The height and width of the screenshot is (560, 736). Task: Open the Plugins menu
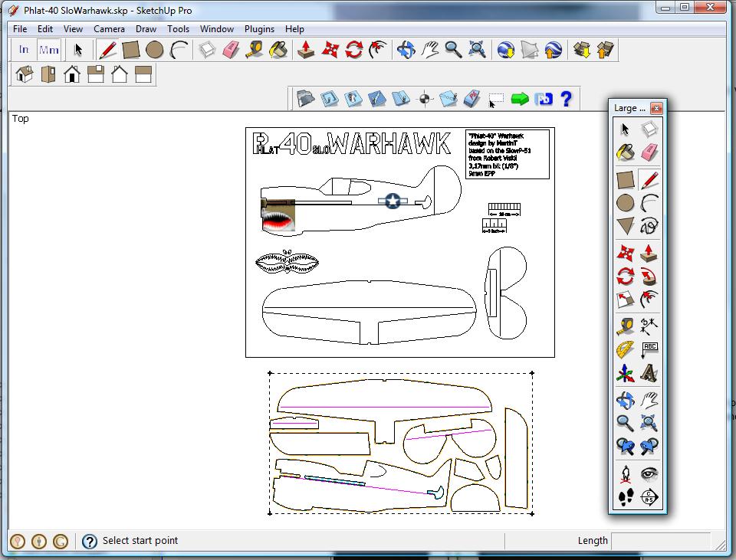coord(259,29)
